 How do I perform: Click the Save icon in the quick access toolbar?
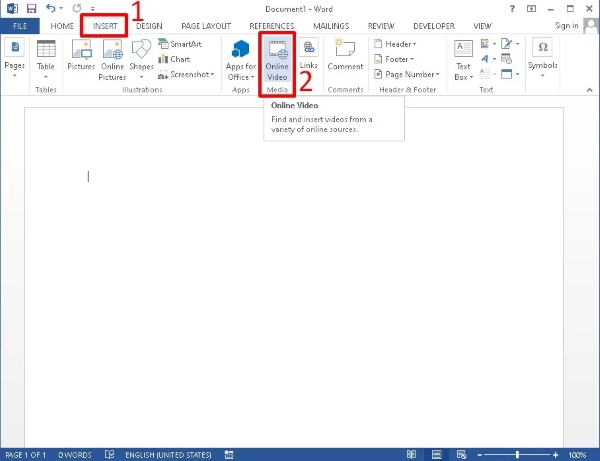(31, 8)
